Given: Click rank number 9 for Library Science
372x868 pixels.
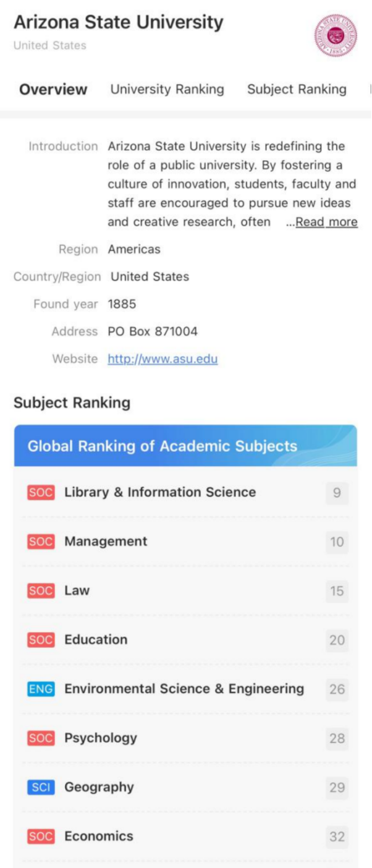Looking at the screenshot, I should 337,493.
